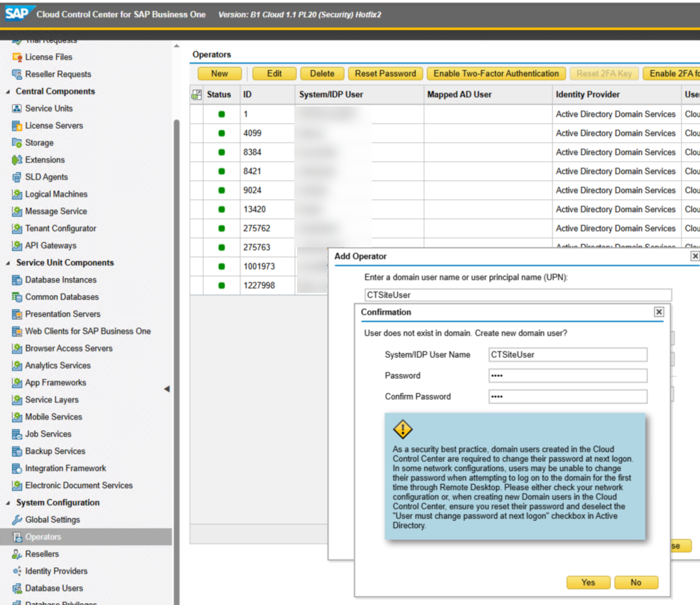Screen dimensions: 700x605
Task: Click the Extensions puzzle icon
Action: 17,160
